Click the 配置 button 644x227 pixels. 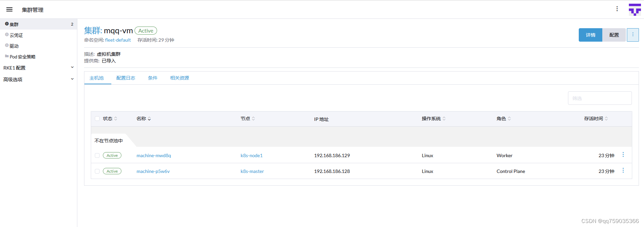pyautogui.click(x=614, y=35)
